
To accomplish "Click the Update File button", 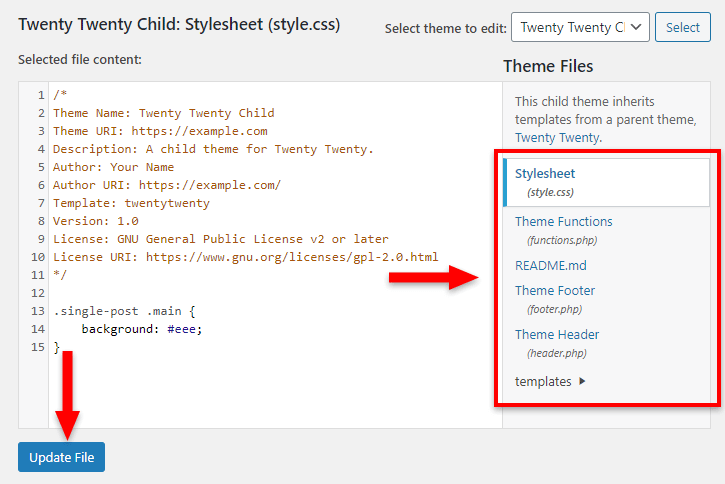I will (61, 457).
